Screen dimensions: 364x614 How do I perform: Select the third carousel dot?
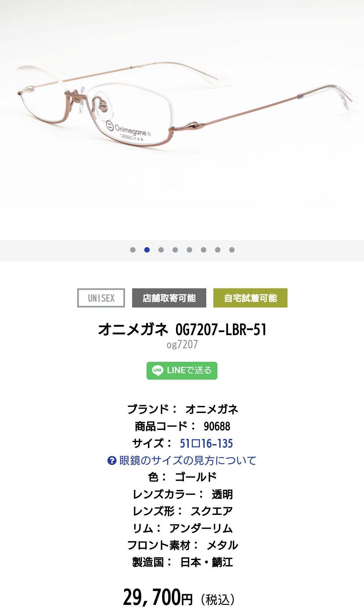161,250
